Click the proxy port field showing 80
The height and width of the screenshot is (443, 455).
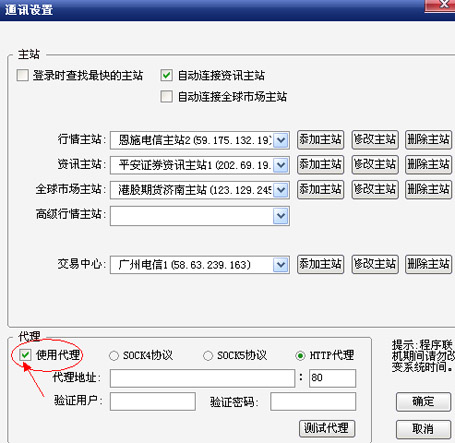pyautogui.click(x=332, y=378)
